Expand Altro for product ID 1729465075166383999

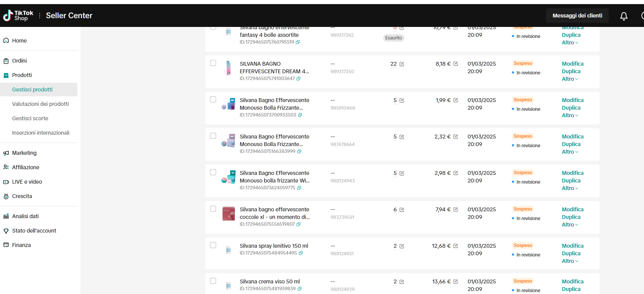[570, 152]
